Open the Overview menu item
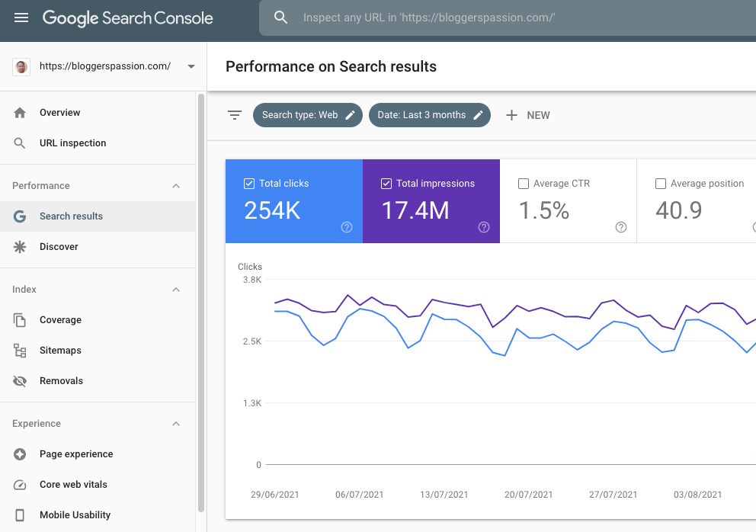This screenshot has height=532, width=756. tap(98, 113)
